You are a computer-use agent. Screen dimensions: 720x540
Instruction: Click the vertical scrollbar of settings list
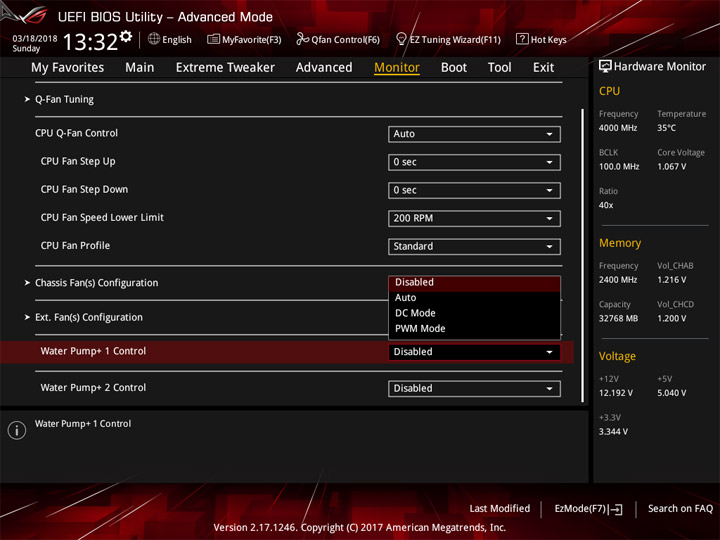(582, 255)
